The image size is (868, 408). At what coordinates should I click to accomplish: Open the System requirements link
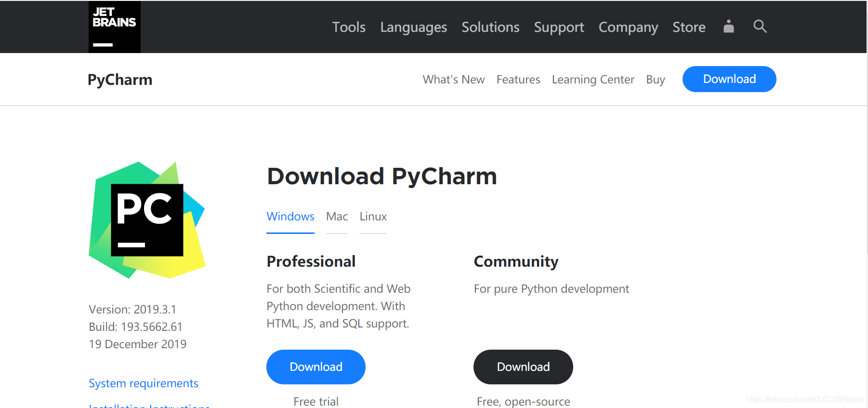(144, 383)
